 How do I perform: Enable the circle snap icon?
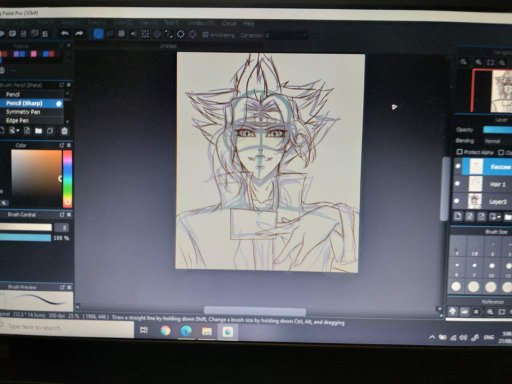click(x=157, y=34)
